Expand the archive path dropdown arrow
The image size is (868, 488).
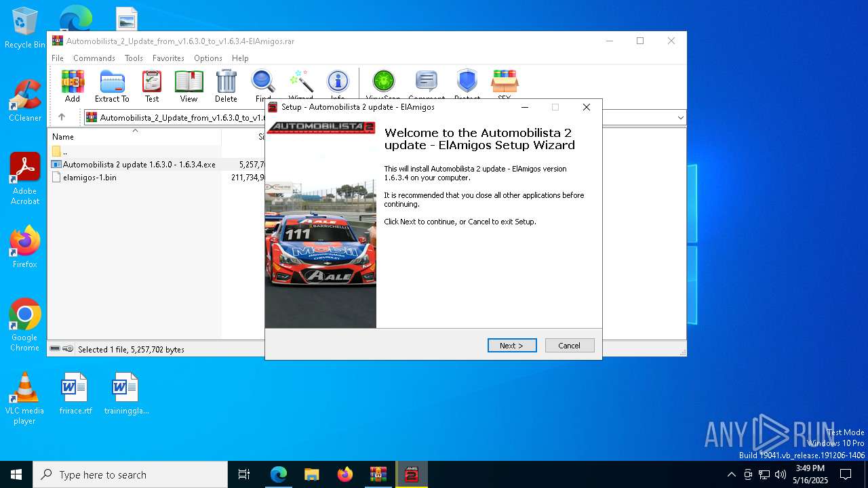pos(680,118)
